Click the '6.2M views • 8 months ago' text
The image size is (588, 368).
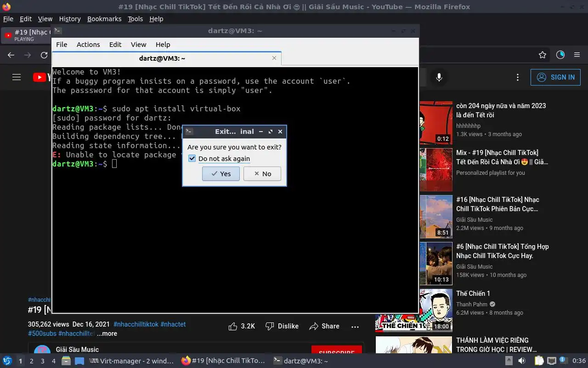tap(490, 313)
